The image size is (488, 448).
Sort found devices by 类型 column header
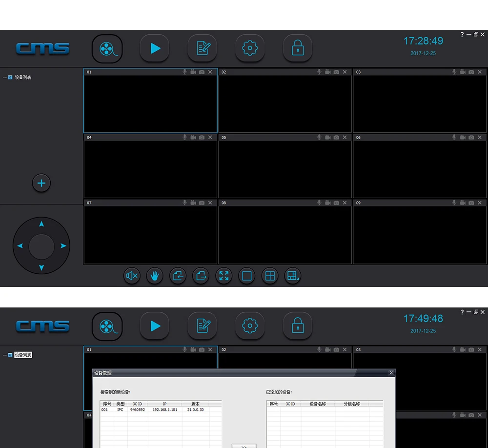coord(121,404)
